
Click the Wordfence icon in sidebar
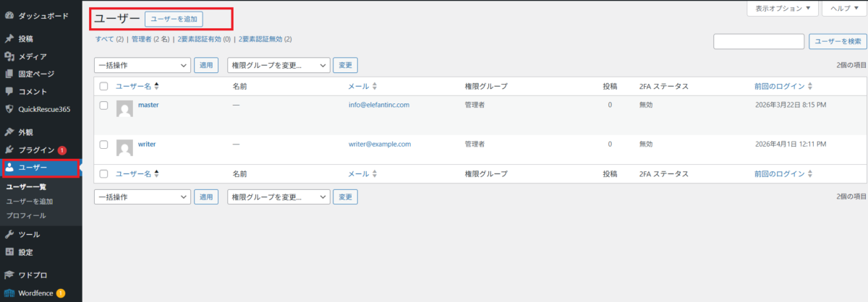9,293
